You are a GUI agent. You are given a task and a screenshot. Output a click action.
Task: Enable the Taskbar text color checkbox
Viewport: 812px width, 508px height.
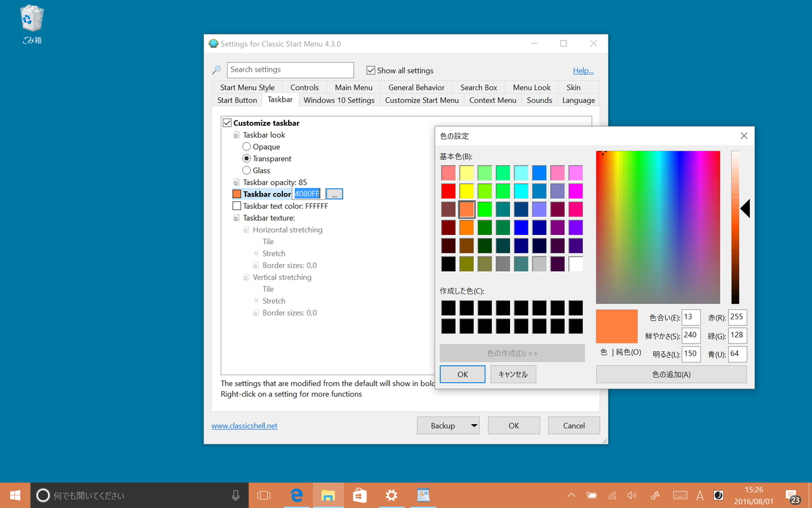tap(237, 206)
